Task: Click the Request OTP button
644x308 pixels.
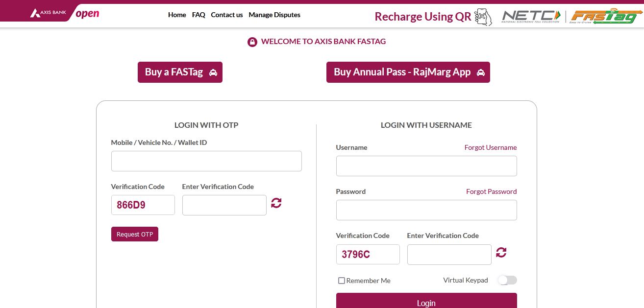Action: 135,234
